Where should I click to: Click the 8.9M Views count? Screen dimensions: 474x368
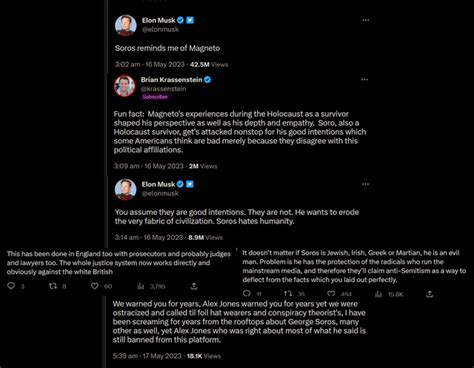coord(205,237)
